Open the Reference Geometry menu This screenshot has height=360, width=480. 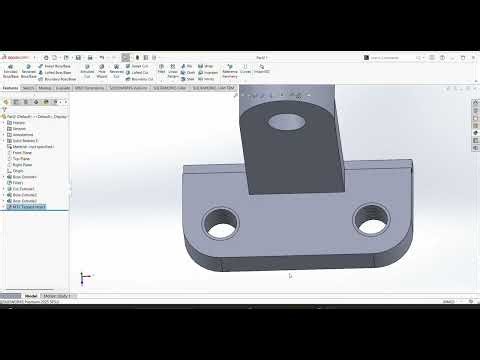[230, 71]
